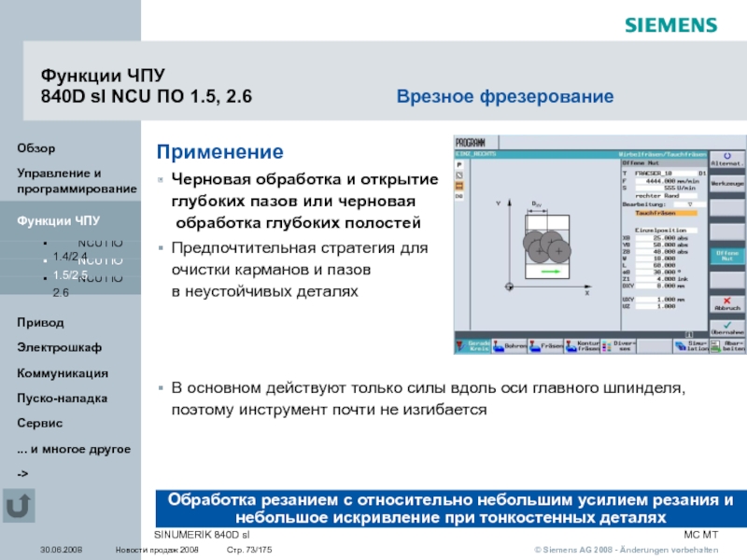This screenshot has width=747, height=560.
Task: Click the Einzelposition selector field
Action: [666, 230]
